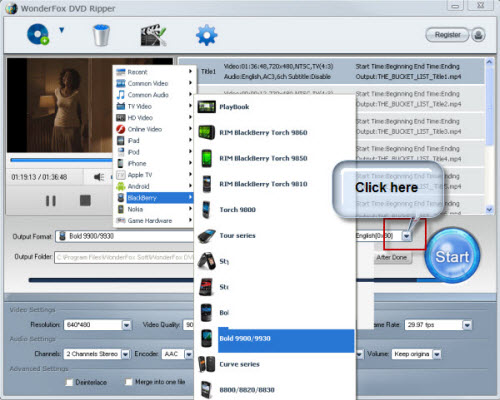Select the Nokia category

click(154, 209)
